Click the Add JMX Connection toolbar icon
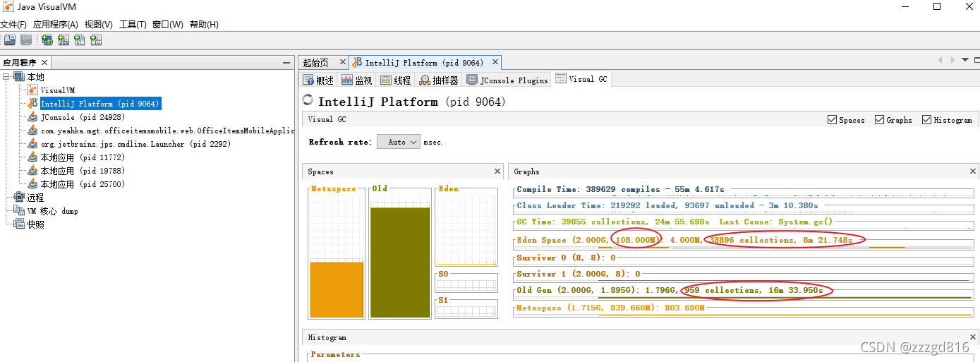Viewport: 980px width, 362px height. click(63, 40)
